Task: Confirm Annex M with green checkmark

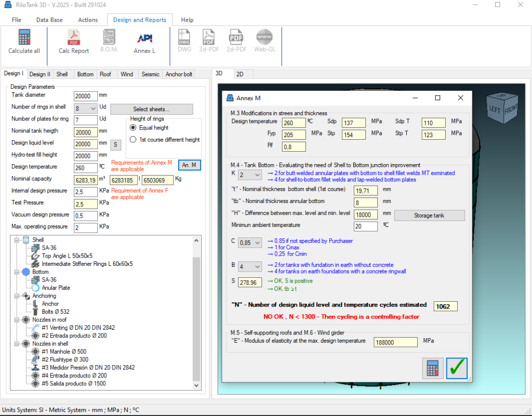Action: (457, 368)
